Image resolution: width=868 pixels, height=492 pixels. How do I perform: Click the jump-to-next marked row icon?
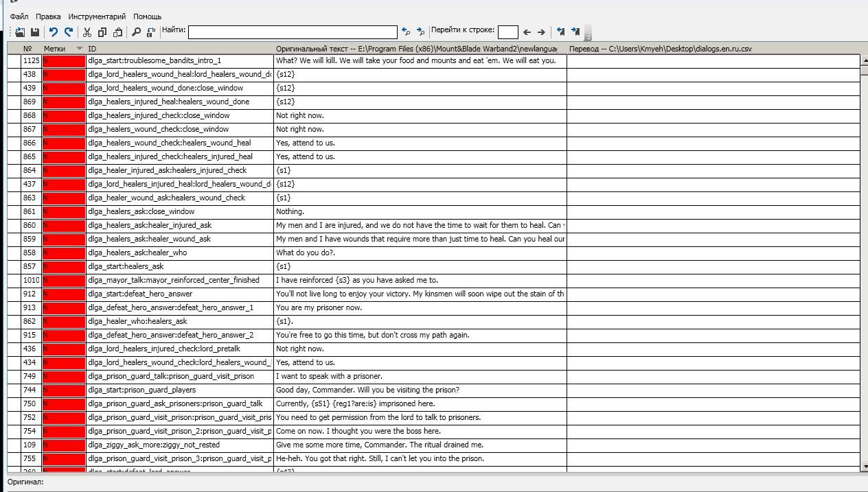(x=575, y=32)
